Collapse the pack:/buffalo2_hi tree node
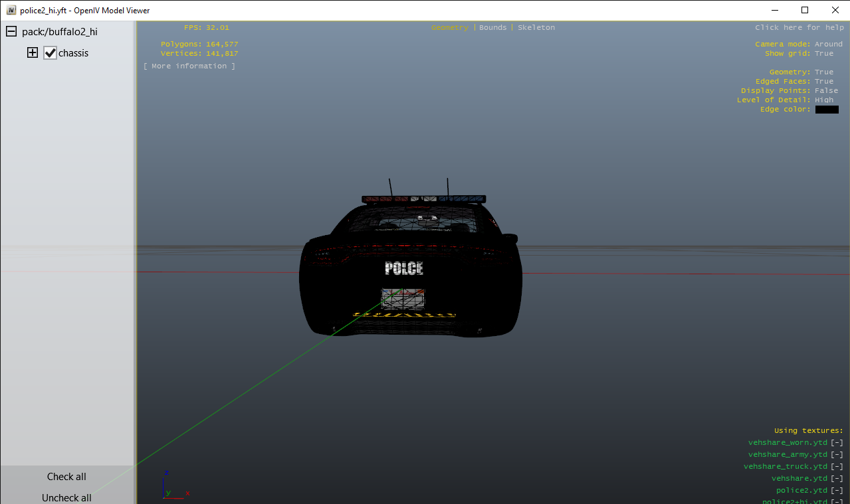850x504 pixels. pyautogui.click(x=11, y=32)
